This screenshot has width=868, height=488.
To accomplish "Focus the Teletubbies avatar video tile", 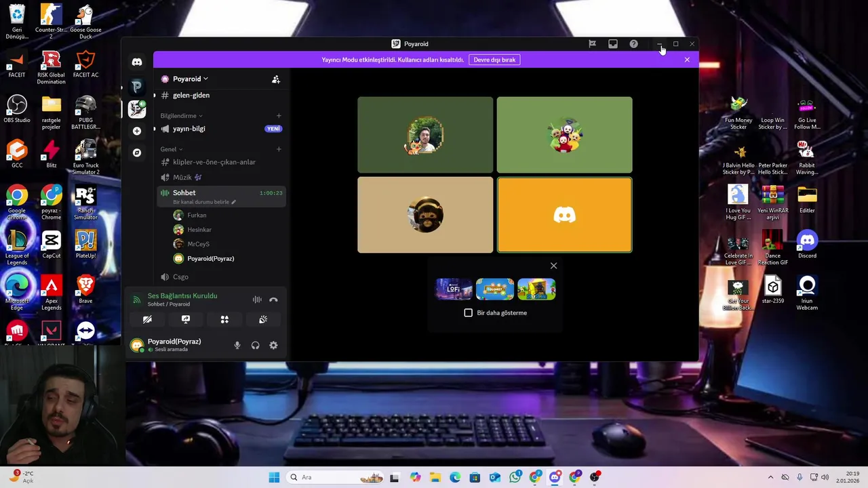I will [x=564, y=135].
